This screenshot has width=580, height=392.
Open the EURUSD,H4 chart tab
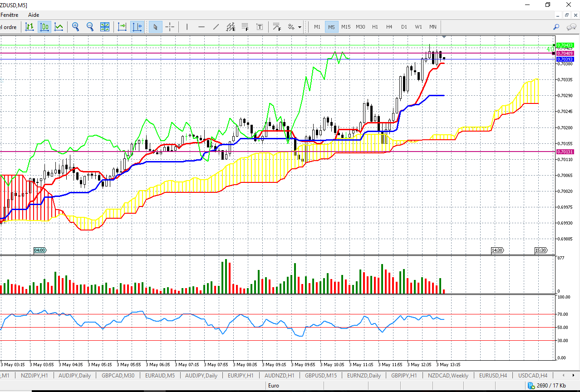point(493,376)
